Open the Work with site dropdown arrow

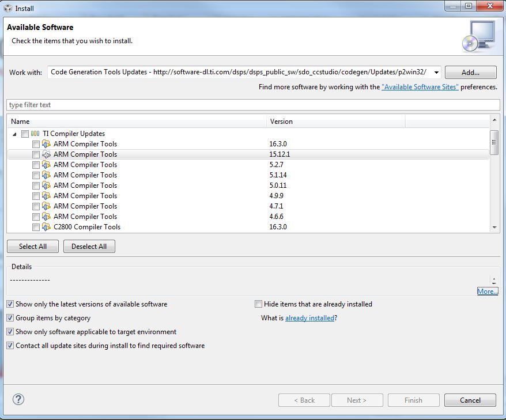coord(436,72)
